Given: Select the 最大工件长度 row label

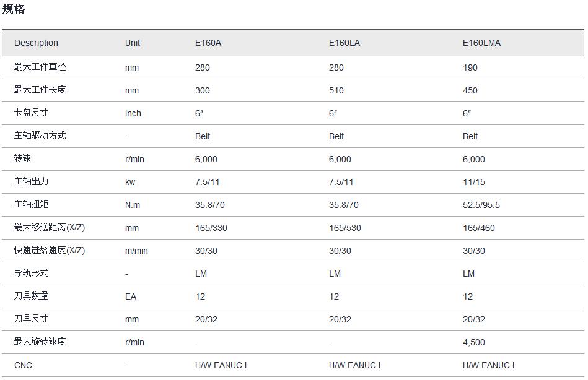Looking at the screenshot, I should pyautogui.click(x=40, y=90).
